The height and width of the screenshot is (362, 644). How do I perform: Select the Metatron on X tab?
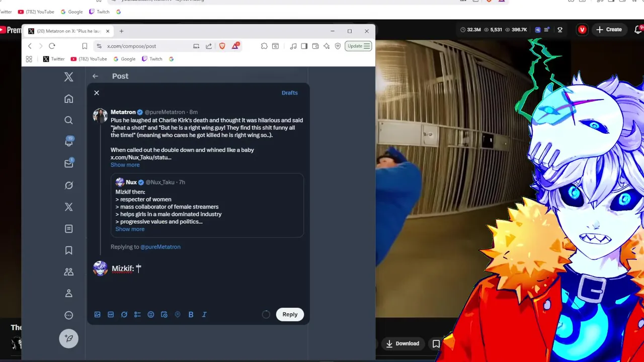[68, 31]
